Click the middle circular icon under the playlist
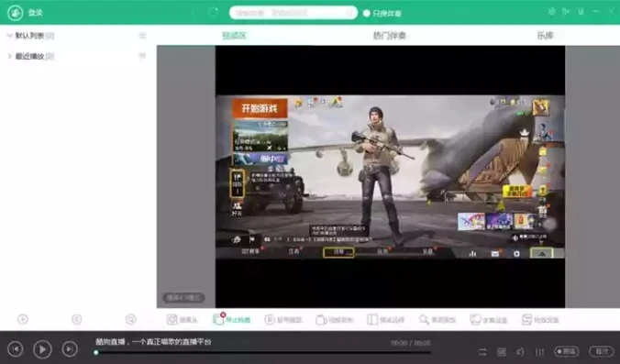The height and width of the screenshot is (364, 620). coord(77,319)
